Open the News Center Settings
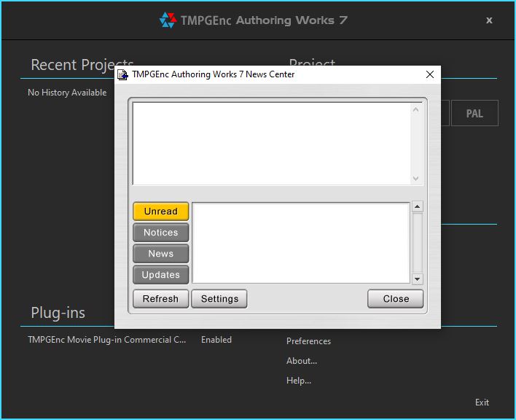516x420 pixels. click(x=219, y=299)
